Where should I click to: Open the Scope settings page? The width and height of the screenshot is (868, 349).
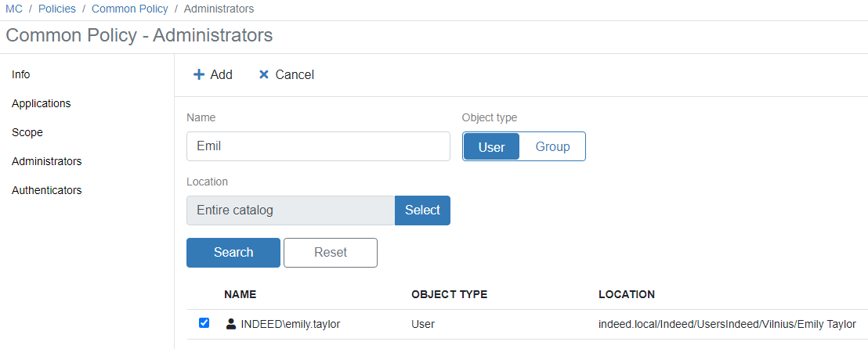(x=27, y=132)
